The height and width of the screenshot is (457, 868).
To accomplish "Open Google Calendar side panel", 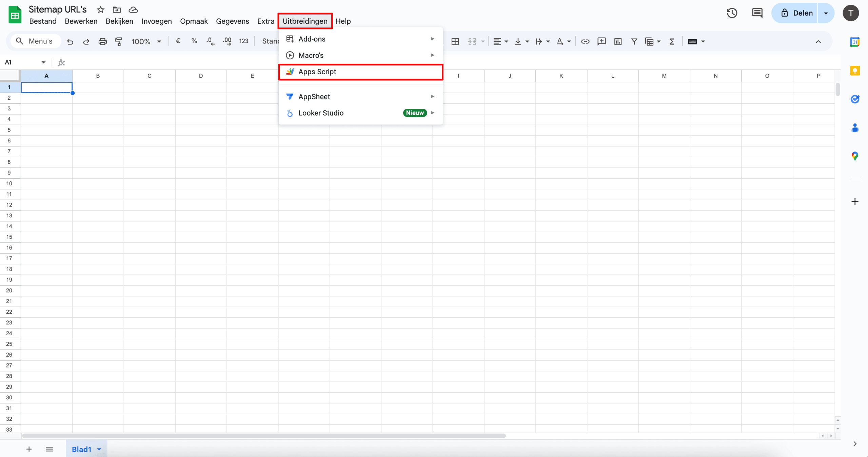I will [x=855, y=42].
